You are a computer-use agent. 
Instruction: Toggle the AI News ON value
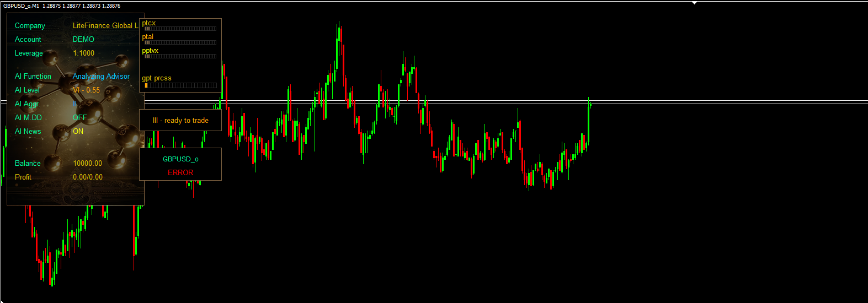[78, 131]
